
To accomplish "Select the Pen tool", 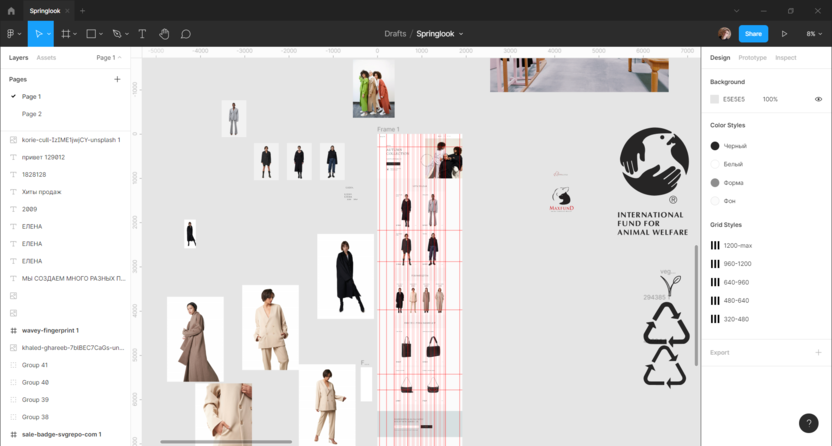I will [117, 34].
